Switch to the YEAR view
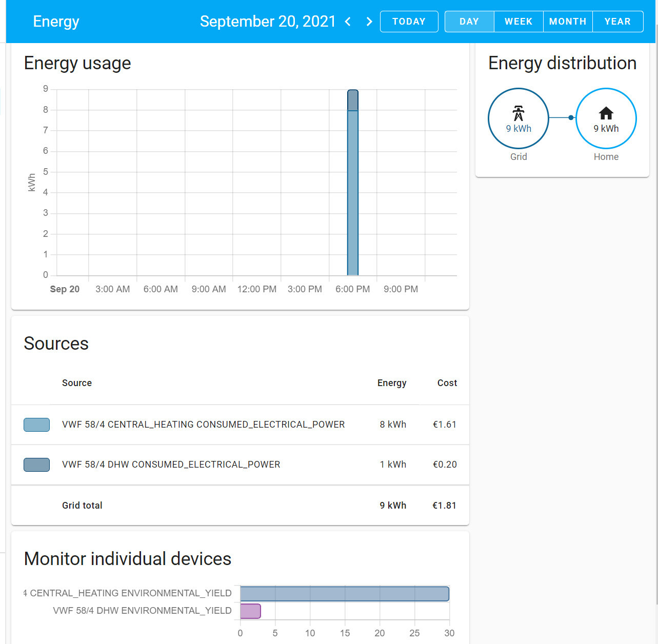 tap(617, 22)
